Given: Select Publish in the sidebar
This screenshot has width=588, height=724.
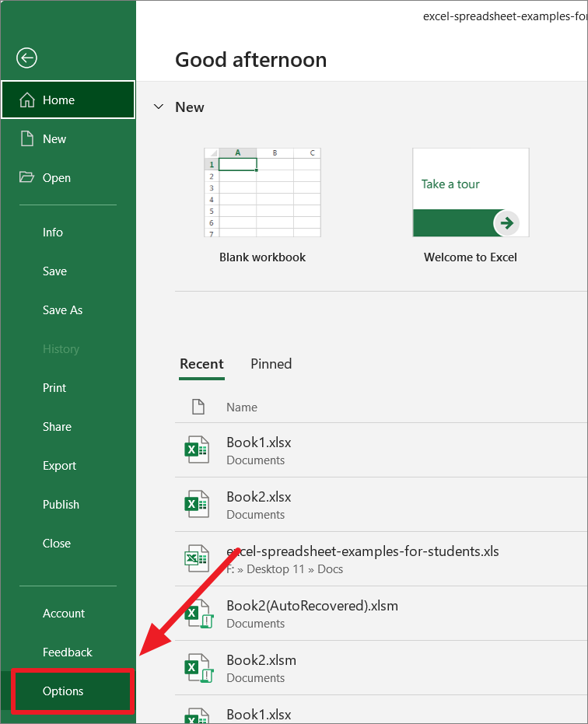Looking at the screenshot, I should click(x=68, y=504).
